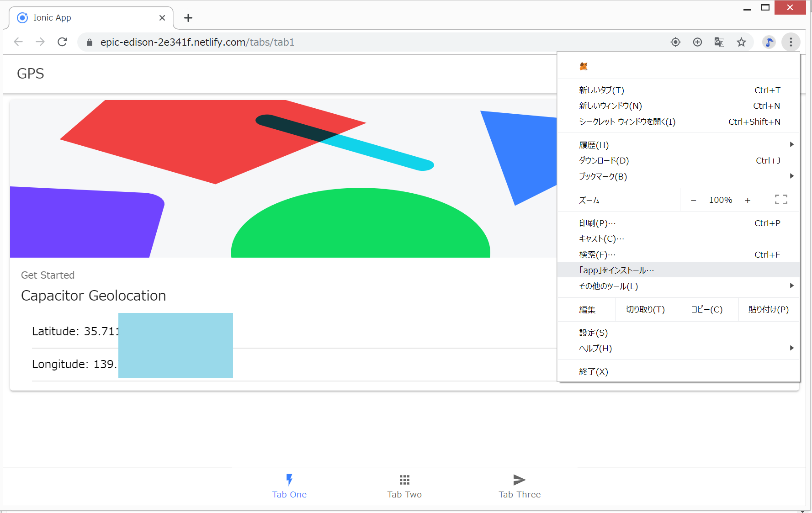812x513 pixels.
Task: Toggle fullscreen mode in zoom row
Action: 781,200
